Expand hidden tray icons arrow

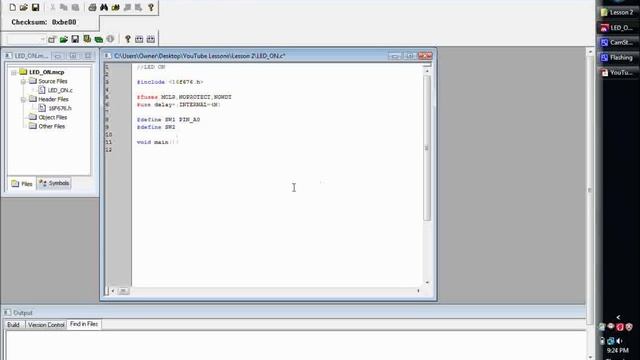point(618,317)
